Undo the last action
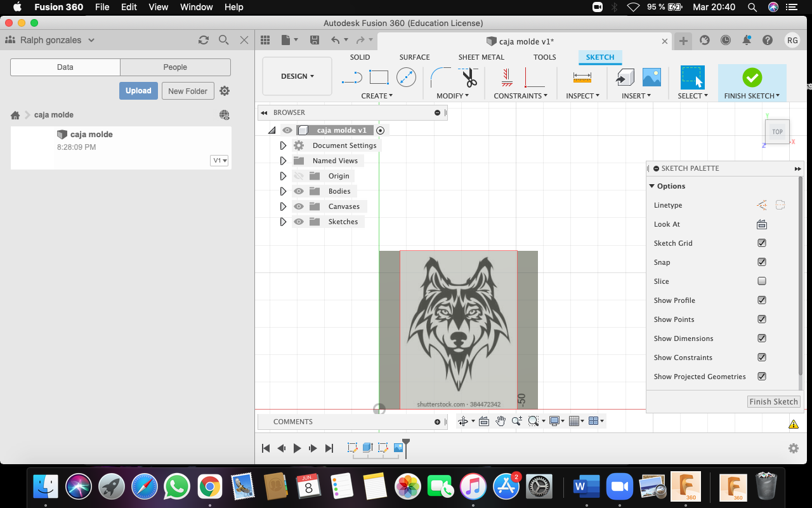This screenshot has width=812, height=508. point(336,40)
